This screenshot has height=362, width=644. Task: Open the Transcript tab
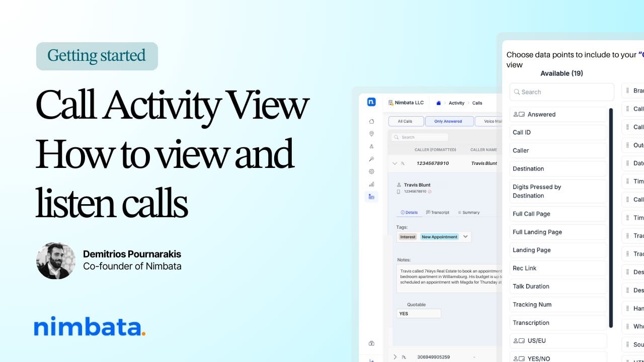(438, 213)
